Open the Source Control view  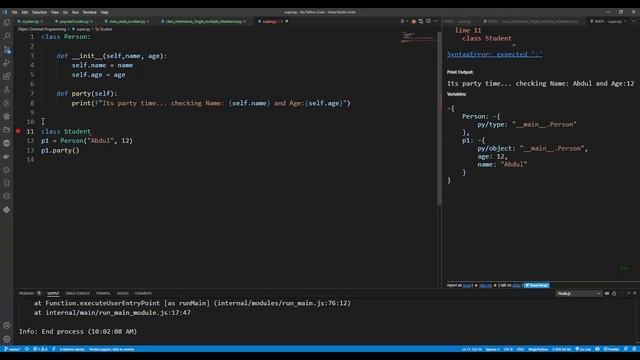pos(7,49)
